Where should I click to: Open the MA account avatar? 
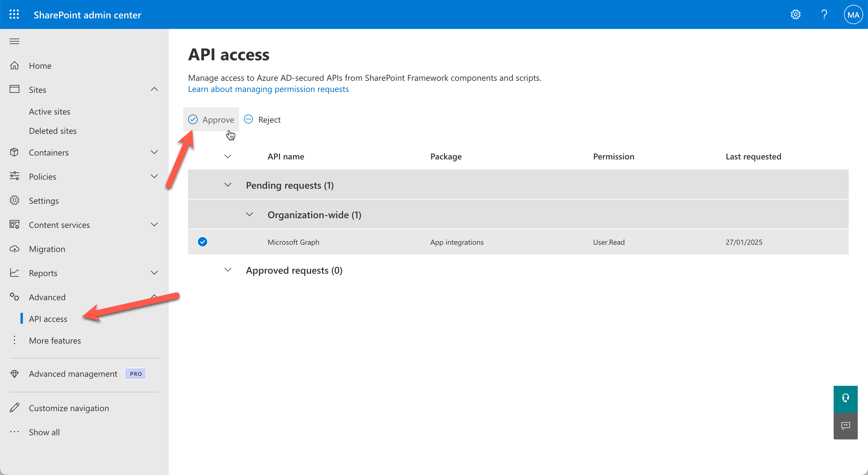853,14
